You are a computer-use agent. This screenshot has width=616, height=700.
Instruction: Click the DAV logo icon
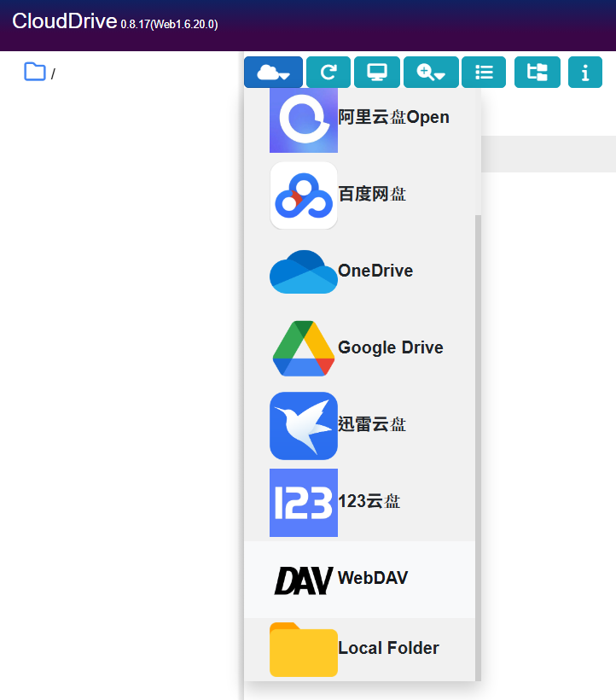click(304, 580)
